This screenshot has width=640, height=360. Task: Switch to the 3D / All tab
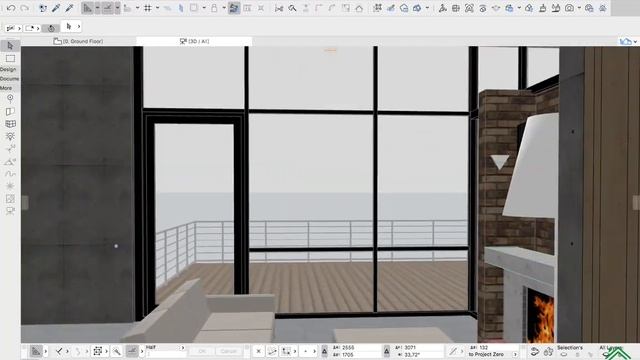tap(194, 41)
